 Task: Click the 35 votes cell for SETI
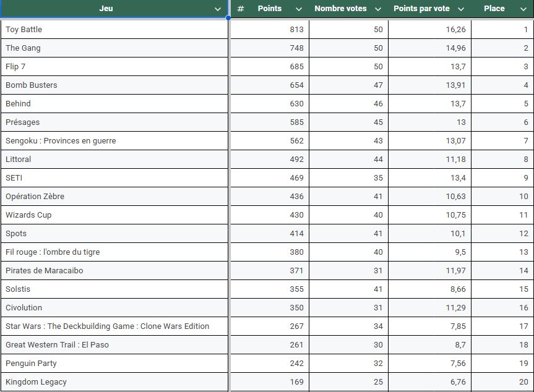tap(349, 177)
